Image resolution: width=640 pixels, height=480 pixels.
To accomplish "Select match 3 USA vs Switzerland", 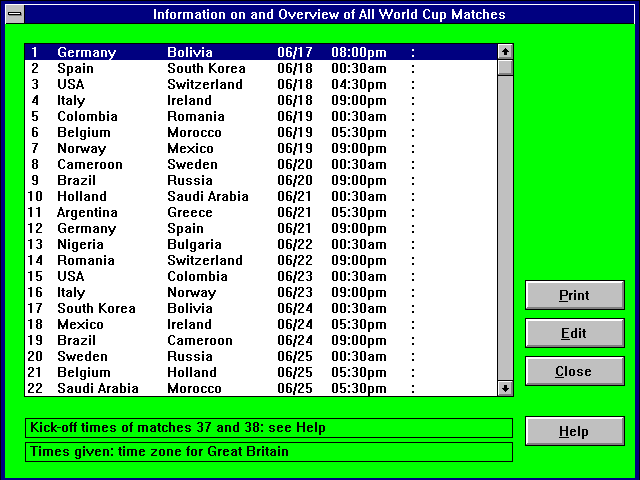I will [x=261, y=84].
